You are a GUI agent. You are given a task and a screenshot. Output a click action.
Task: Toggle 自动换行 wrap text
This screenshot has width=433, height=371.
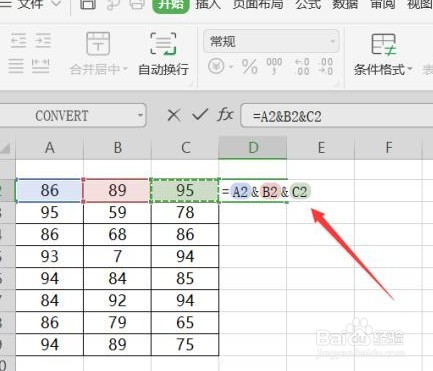click(163, 54)
